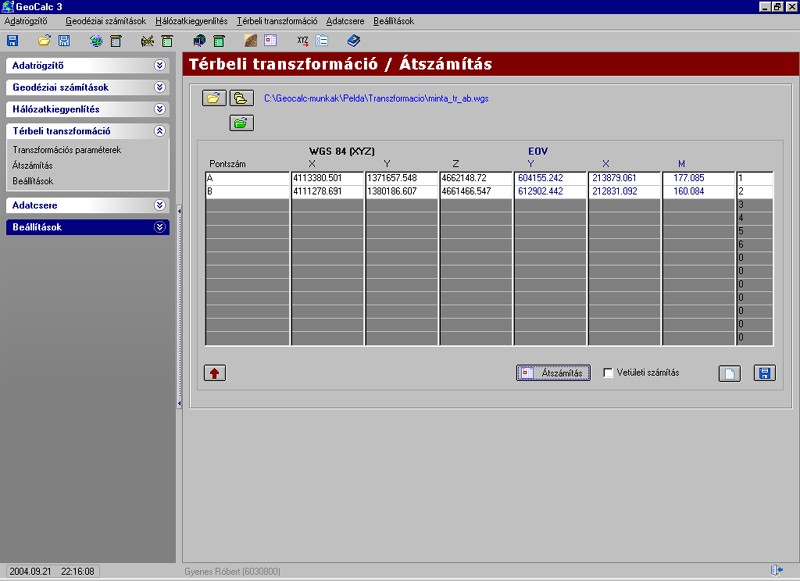Click the open folder icon in top toolbar
This screenshot has height=581, width=800.
44,40
